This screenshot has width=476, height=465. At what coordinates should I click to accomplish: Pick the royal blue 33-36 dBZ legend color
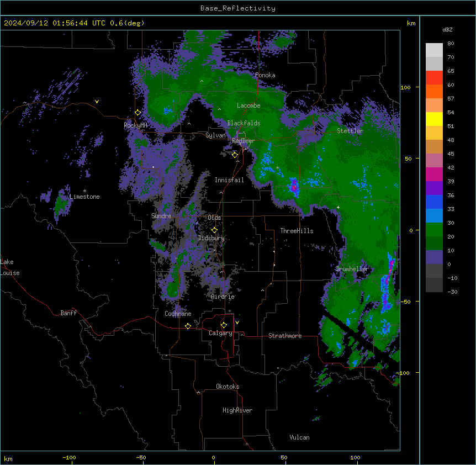coord(434,202)
